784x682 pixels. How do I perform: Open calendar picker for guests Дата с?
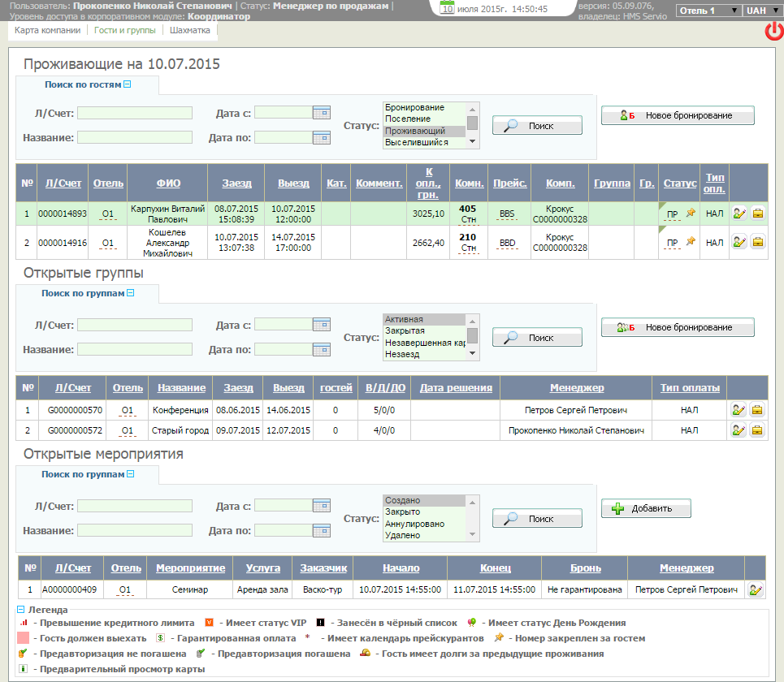point(322,113)
